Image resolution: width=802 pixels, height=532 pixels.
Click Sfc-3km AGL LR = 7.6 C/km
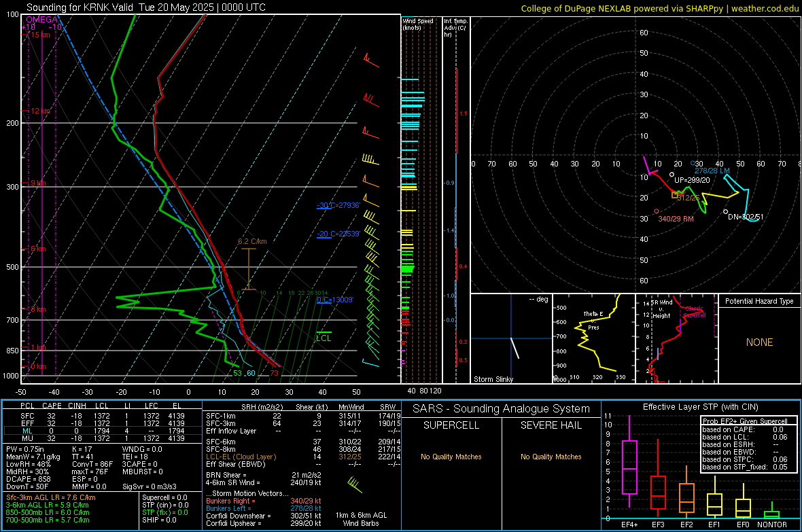click(x=51, y=498)
